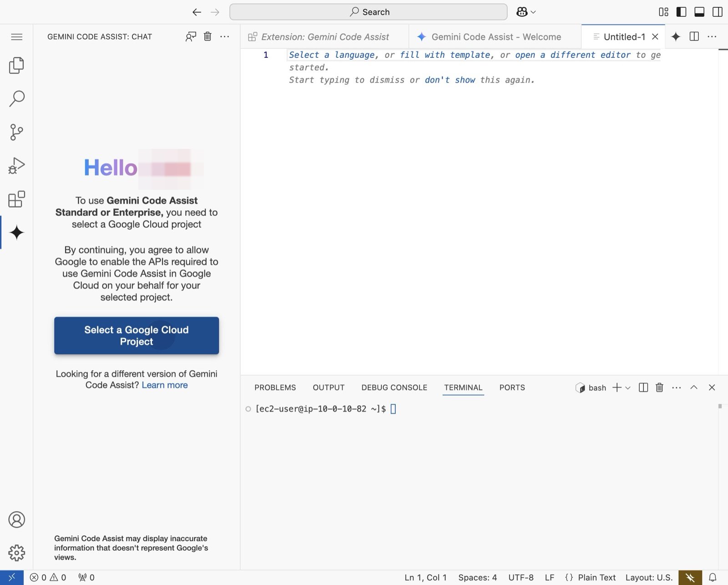Switch to Extension: Gemini Code Assist tab
728x585 pixels.
tap(324, 37)
